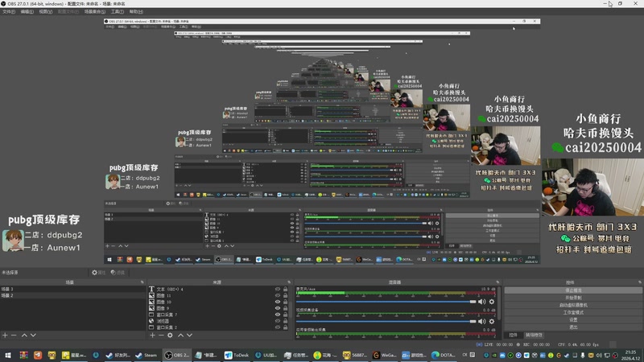Open source properties gear below the sources list
The width and height of the screenshot is (644, 362).
(170, 335)
